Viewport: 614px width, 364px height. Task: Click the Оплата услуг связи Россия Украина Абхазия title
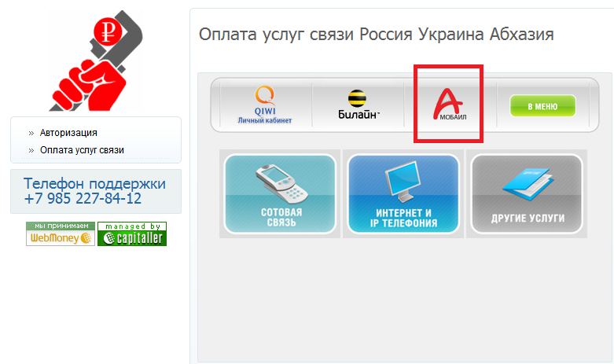pyautogui.click(x=377, y=35)
